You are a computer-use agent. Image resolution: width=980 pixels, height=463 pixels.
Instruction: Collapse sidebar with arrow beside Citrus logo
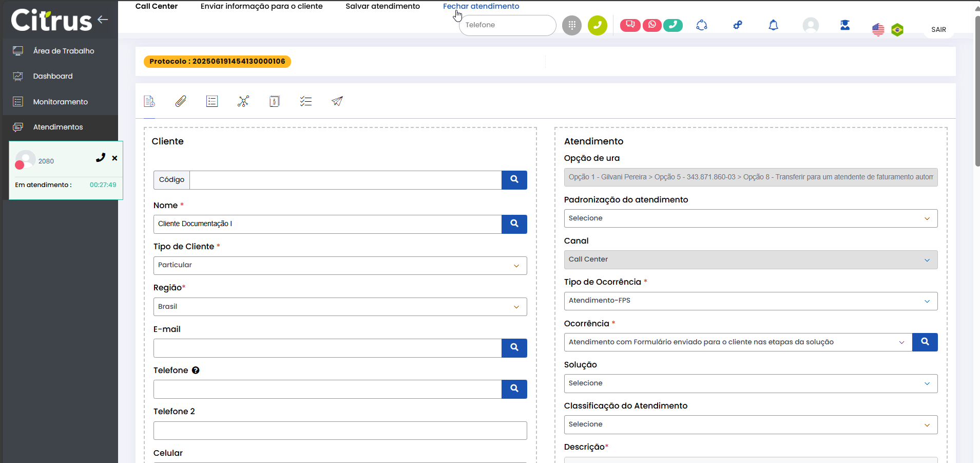[x=103, y=20]
